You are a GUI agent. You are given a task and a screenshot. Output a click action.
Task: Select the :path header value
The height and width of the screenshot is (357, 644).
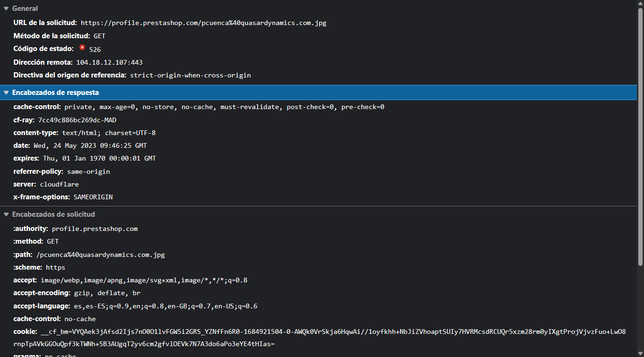click(x=100, y=255)
